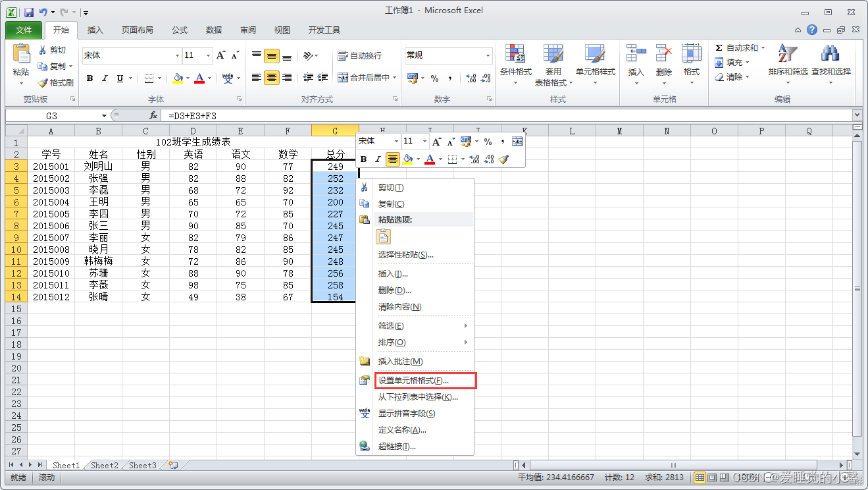Toggle underline in ribbon font group
The width and height of the screenshot is (868, 490).
[120, 78]
